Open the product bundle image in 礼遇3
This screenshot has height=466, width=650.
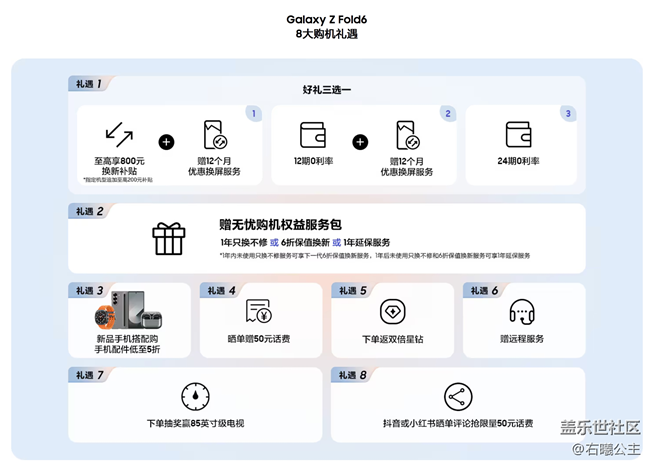point(127,312)
